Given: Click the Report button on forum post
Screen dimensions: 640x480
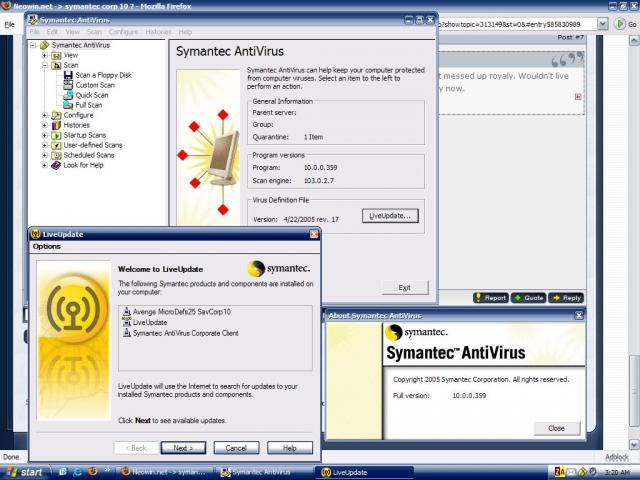Looking at the screenshot, I should click(x=491, y=298).
